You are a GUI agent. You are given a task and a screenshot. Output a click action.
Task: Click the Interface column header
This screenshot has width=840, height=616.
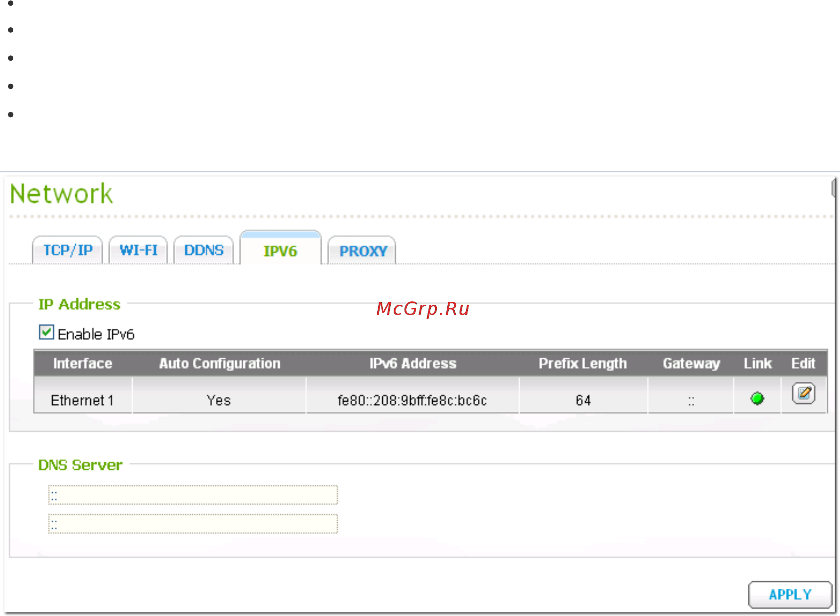tap(83, 363)
